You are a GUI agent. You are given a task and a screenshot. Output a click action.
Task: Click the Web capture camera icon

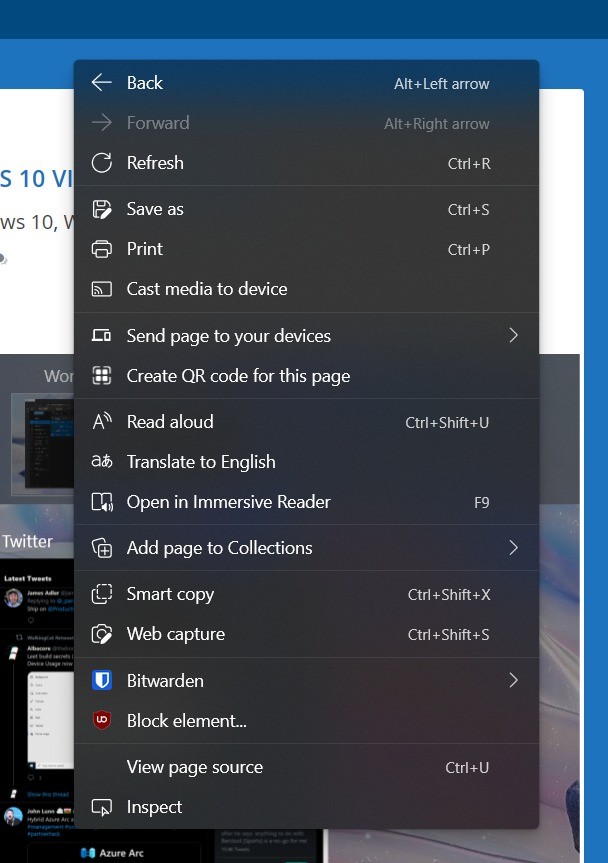[101, 634]
